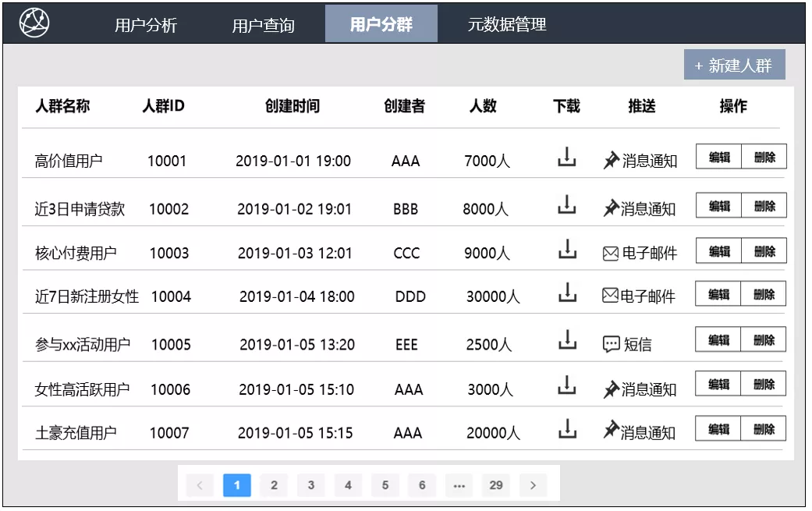Click SMS bubble icon for 参与xx活动用户

[x=611, y=344]
